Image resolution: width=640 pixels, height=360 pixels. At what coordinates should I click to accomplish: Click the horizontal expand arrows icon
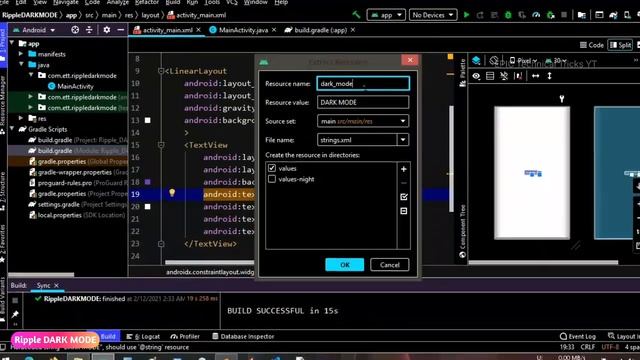click(x=536, y=76)
